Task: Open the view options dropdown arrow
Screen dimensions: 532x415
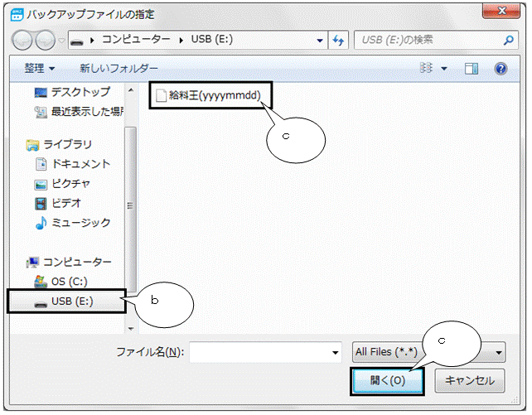Action: point(444,69)
